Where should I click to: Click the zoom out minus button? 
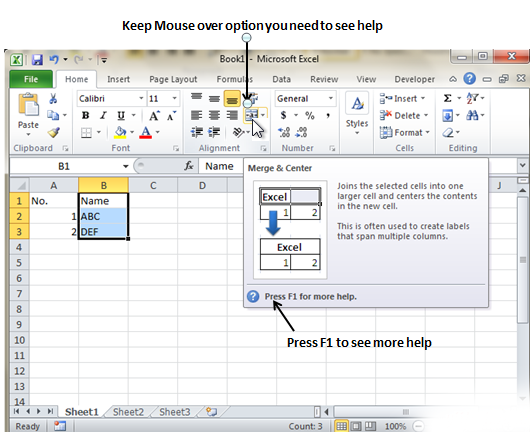[x=419, y=426]
